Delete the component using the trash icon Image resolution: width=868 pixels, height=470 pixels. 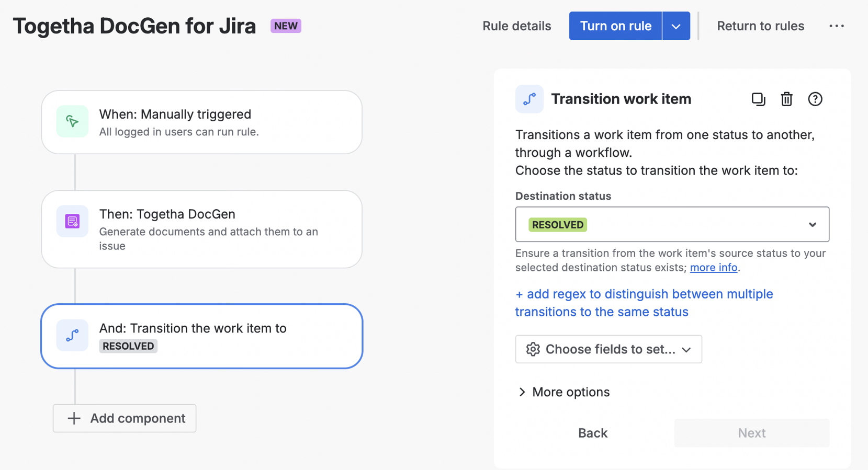786,99
